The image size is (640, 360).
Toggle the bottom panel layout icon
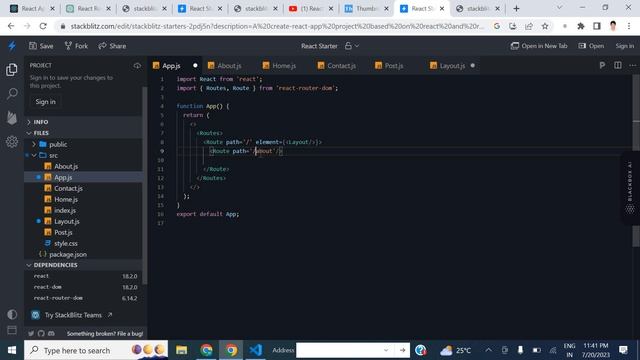click(12, 330)
